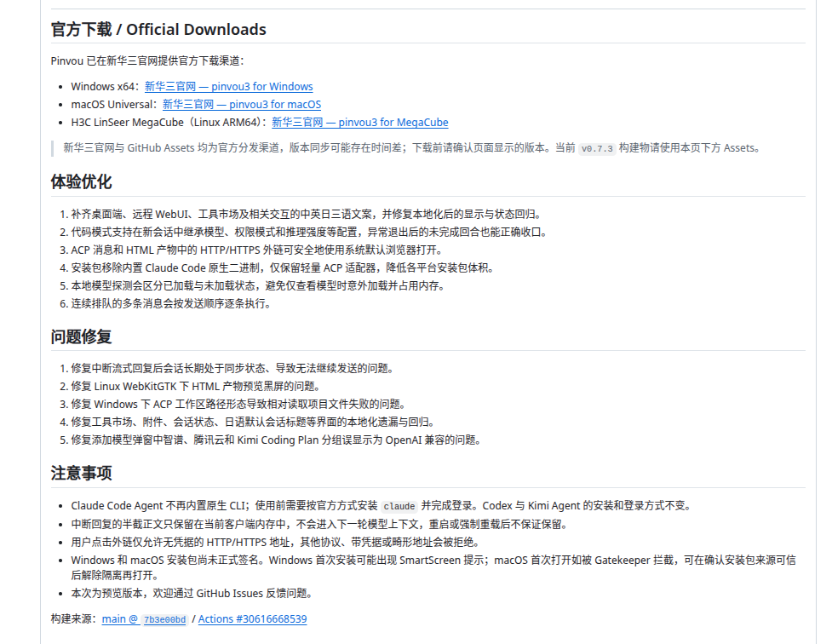832x644 pixels.
Task: Click the '官方下载 / Official Downloads' heading
Action: [x=158, y=29]
